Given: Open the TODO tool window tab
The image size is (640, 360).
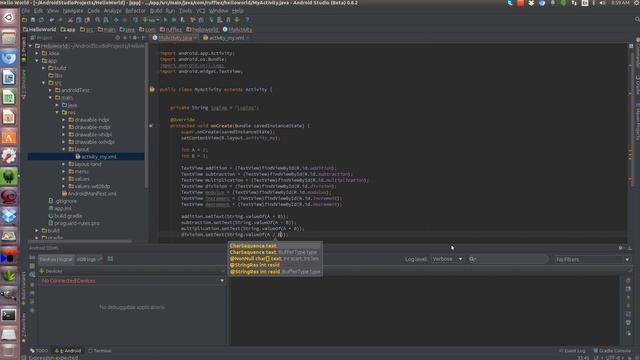Looking at the screenshot, I should click(39, 351).
